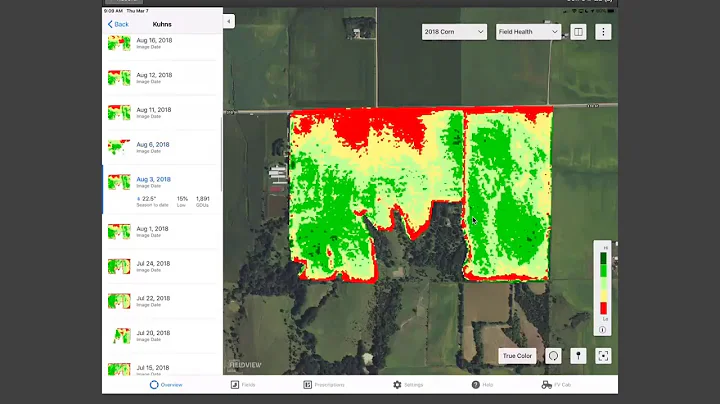Select the Aug 1, 2018 image
The image size is (720, 404).
click(x=160, y=232)
